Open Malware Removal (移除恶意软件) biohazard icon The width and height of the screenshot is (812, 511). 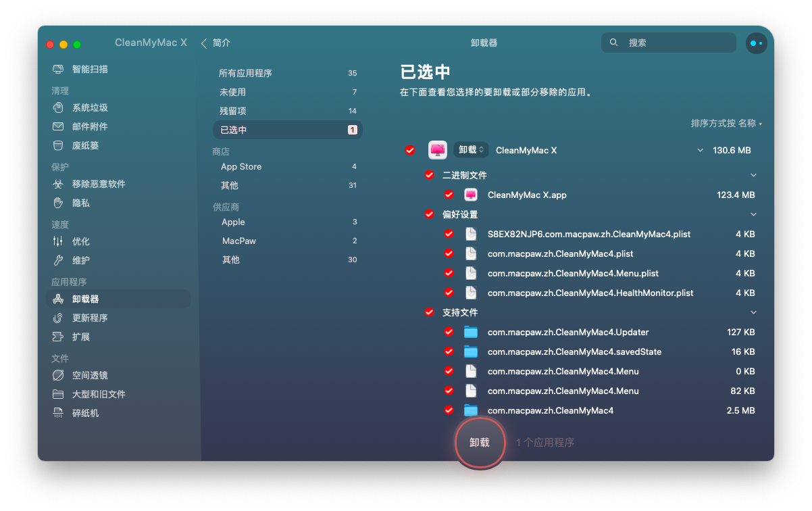pyautogui.click(x=58, y=184)
